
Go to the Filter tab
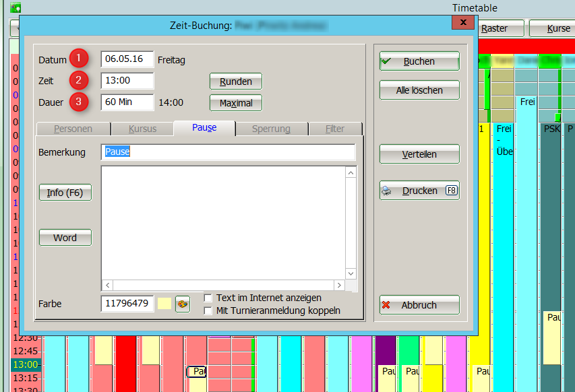335,129
